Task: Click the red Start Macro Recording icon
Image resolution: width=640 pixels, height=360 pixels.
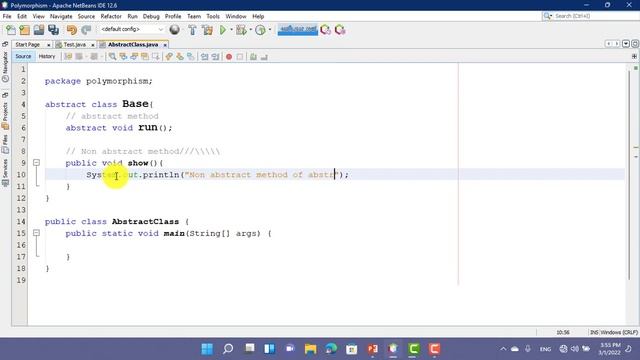Action: (x=229, y=57)
